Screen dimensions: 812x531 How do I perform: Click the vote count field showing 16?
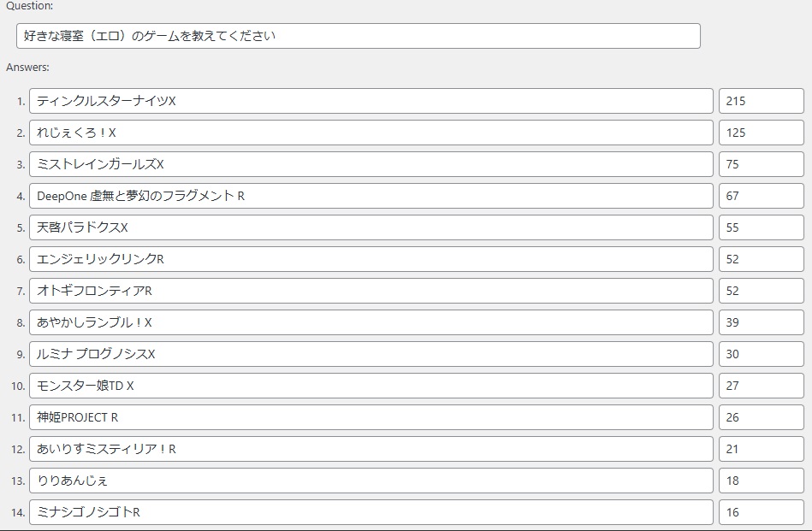coord(761,512)
